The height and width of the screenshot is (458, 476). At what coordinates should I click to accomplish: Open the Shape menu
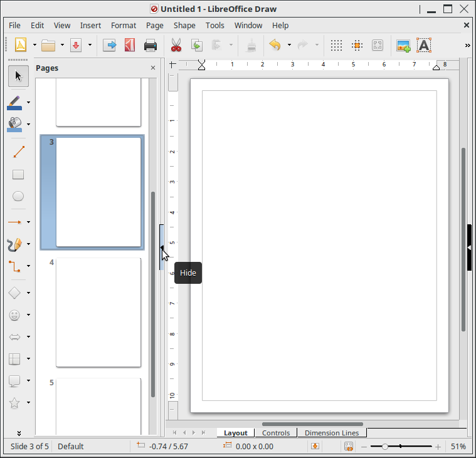(184, 25)
